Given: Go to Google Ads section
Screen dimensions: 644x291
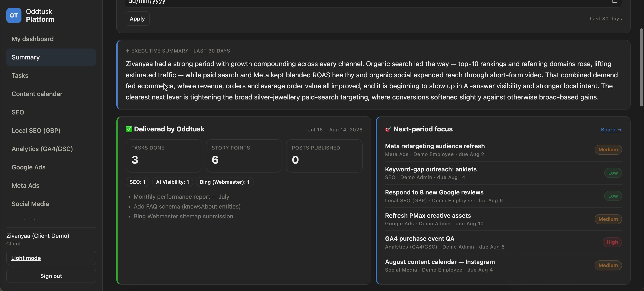Looking at the screenshot, I should click(51, 167).
